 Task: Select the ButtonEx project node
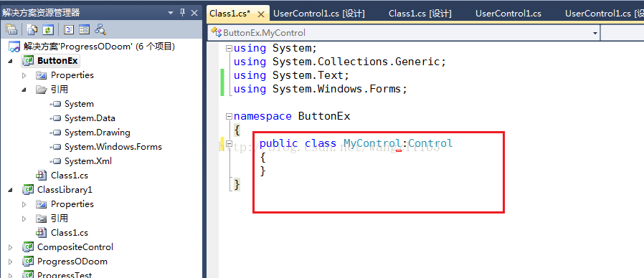point(57,61)
